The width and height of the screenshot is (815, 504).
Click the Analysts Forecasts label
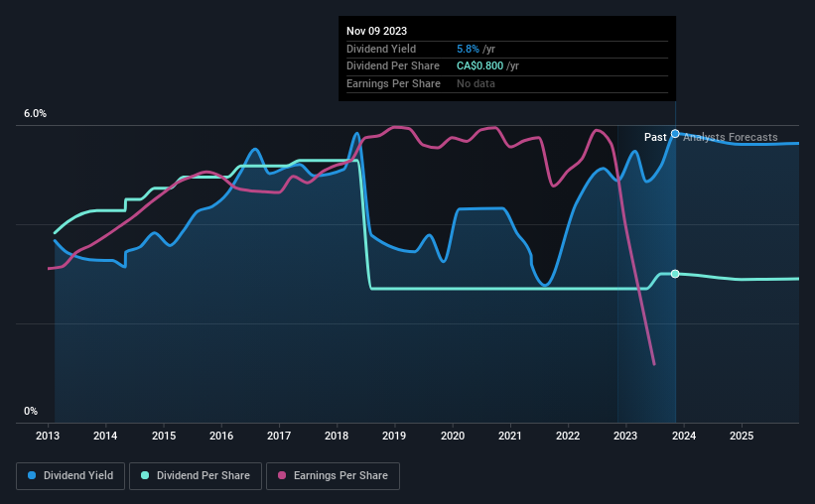pos(731,137)
